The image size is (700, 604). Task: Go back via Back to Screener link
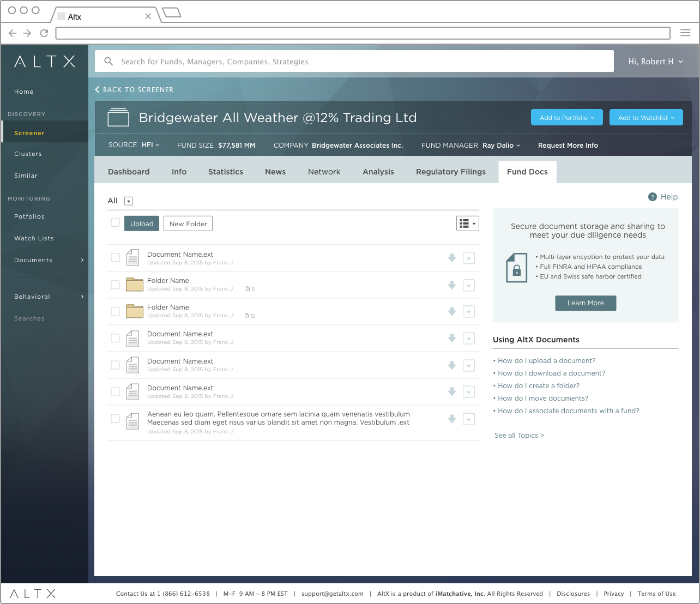pos(134,90)
